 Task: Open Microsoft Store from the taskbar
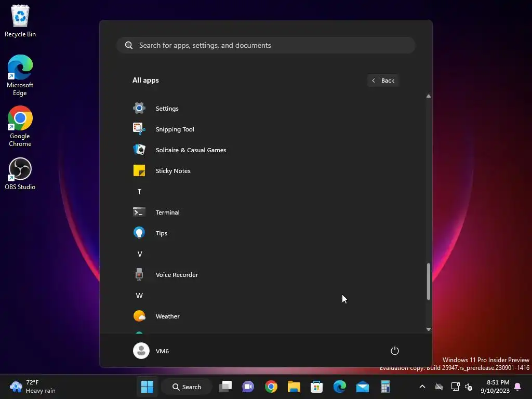click(x=316, y=387)
